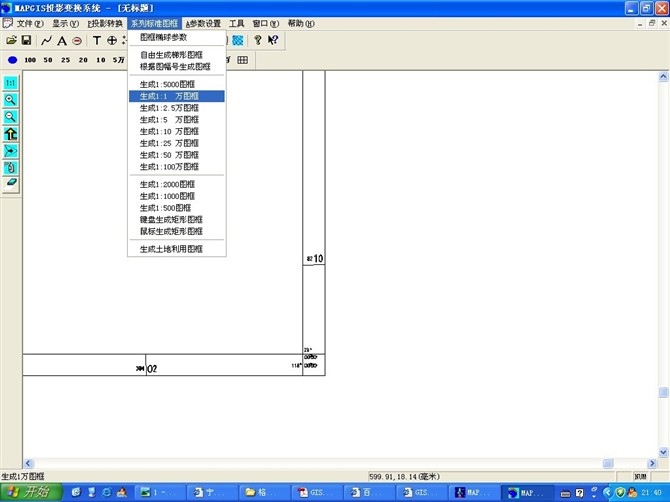Choose 鼠标生成矩形图框 menu entry
670x502 pixels.
coord(177,231)
